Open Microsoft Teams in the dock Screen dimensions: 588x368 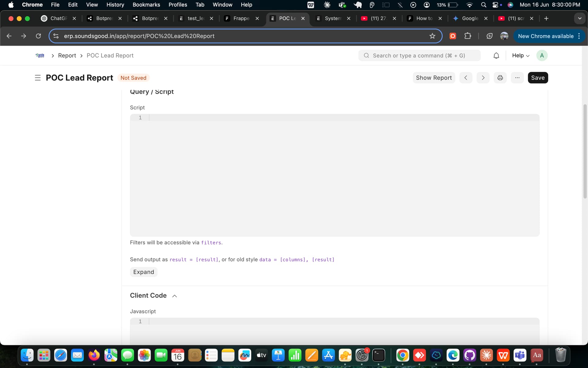tap(520, 355)
